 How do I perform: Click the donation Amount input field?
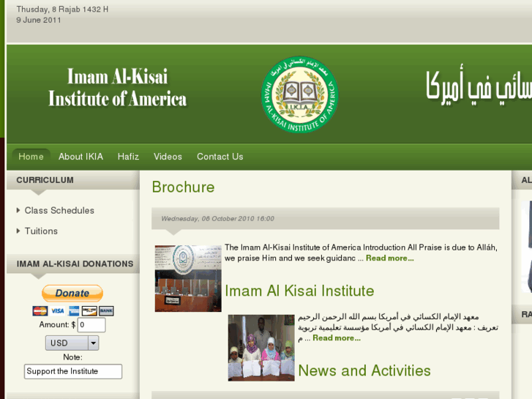91,325
